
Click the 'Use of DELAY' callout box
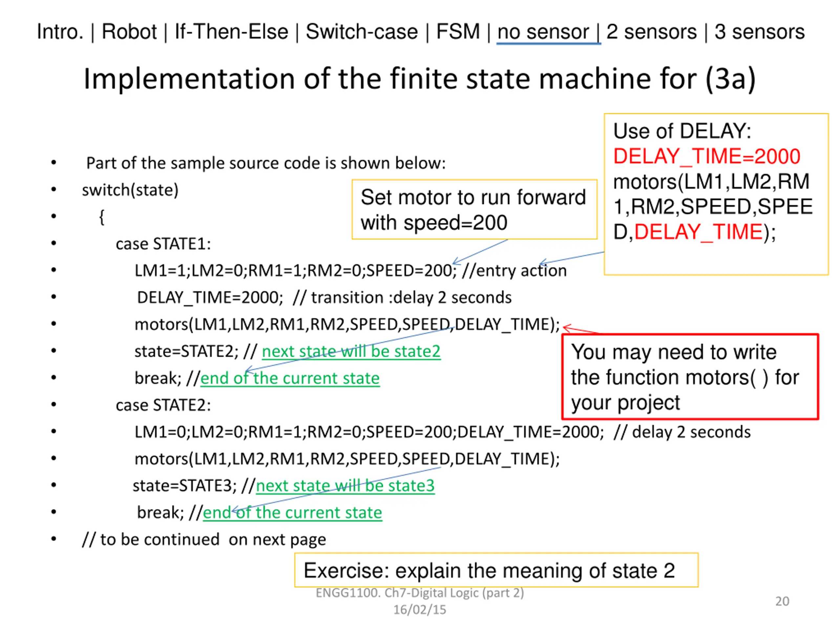click(x=716, y=194)
